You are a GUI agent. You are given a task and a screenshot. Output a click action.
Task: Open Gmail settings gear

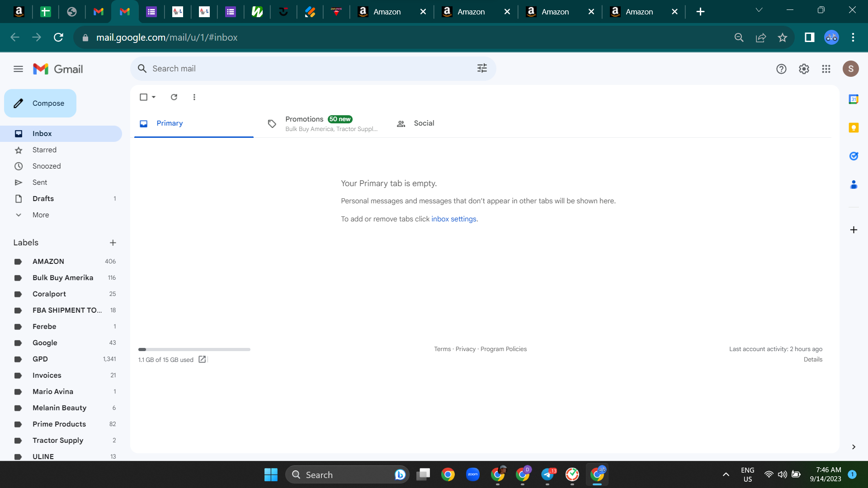pos(804,69)
